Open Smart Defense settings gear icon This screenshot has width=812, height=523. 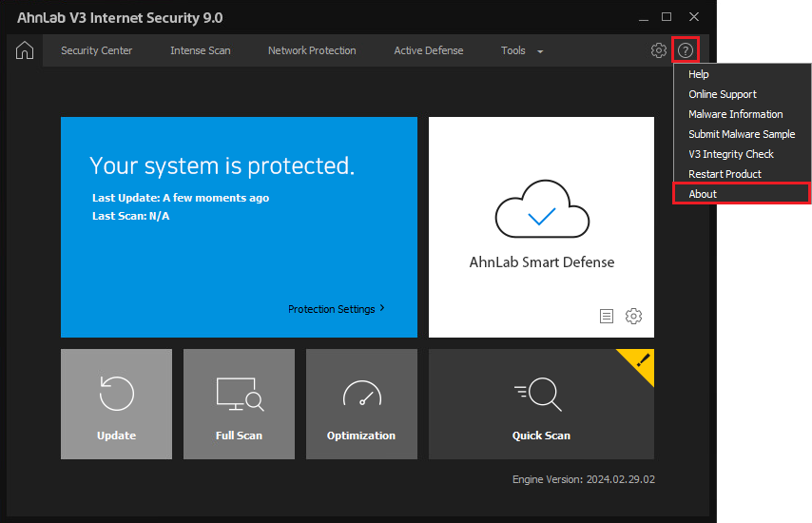point(633,316)
